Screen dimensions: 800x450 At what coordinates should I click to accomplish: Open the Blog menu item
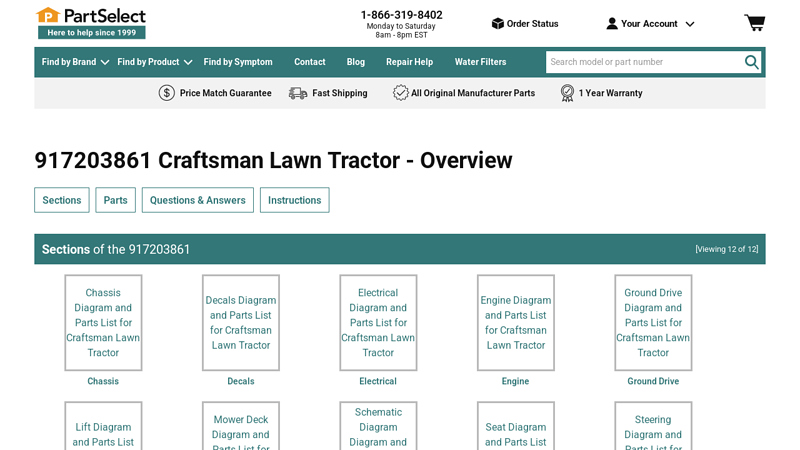tap(356, 62)
